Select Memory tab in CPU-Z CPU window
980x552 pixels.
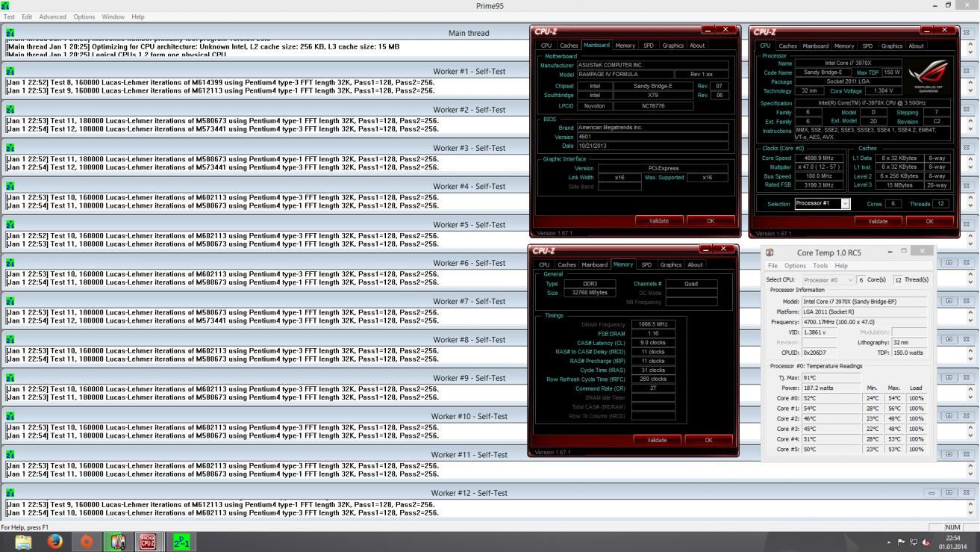844,46
